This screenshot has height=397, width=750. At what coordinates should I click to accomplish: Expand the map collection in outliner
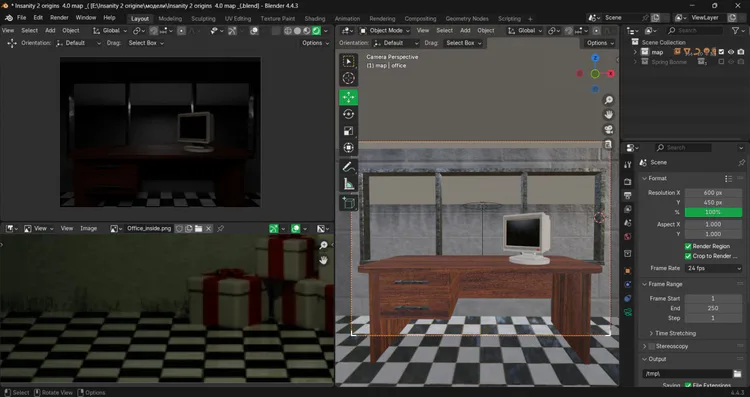coord(635,52)
